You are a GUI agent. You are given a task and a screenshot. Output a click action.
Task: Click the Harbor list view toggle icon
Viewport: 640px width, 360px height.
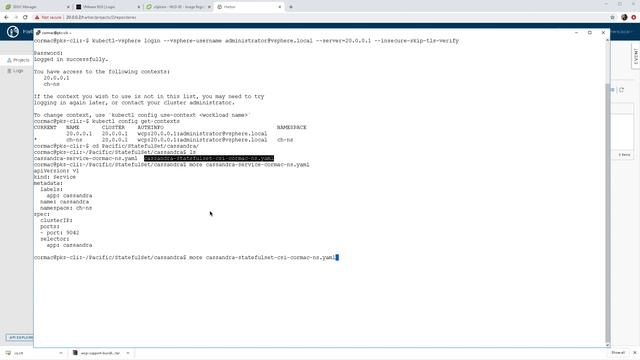click(x=613, y=90)
